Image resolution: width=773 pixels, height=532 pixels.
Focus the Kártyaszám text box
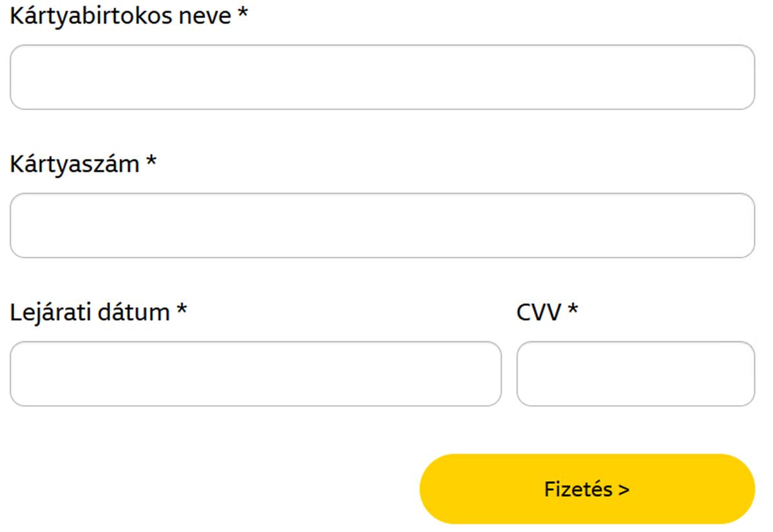[x=382, y=225]
